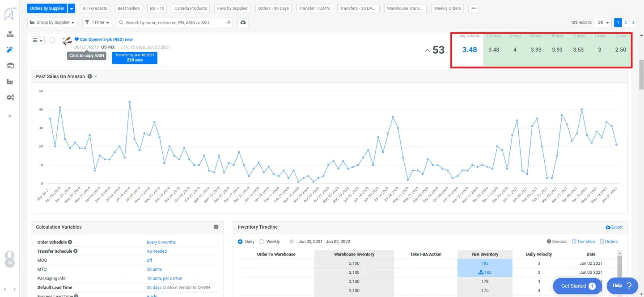
Task: Click info icon next to Past Sales On Amazon
Action: [89, 76]
